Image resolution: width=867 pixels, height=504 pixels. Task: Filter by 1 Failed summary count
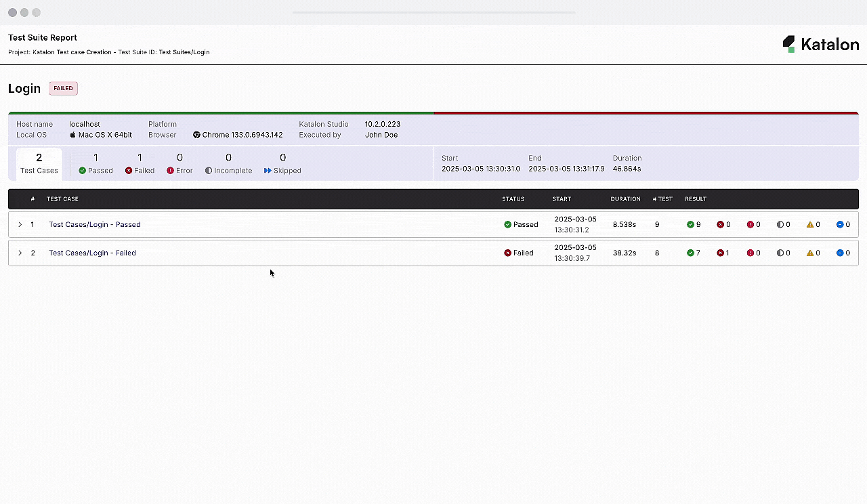coord(140,164)
